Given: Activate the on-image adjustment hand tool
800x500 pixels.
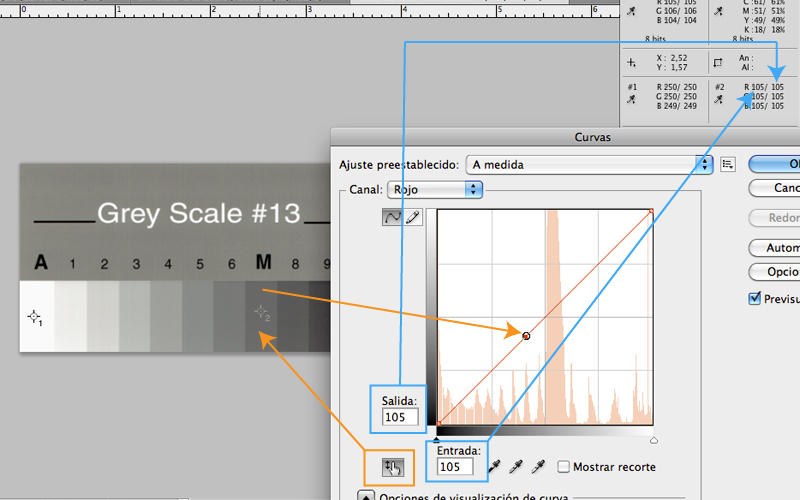Looking at the screenshot, I should point(393,467).
